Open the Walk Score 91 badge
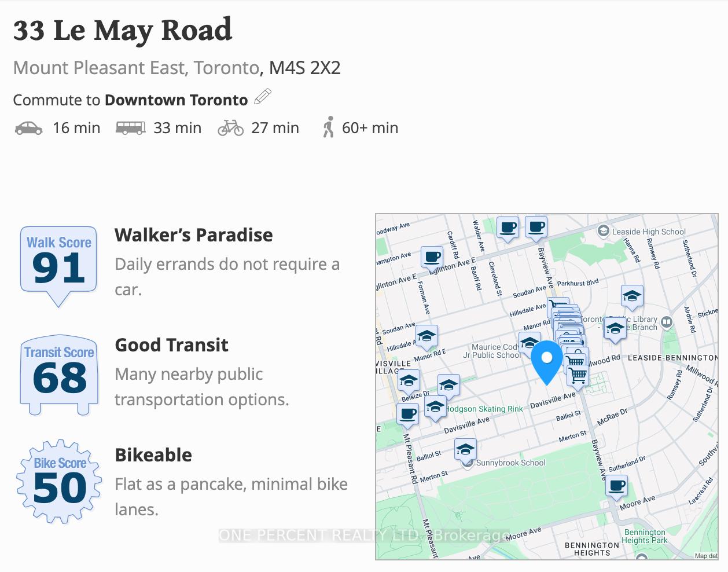 click(x=58, y=266)
